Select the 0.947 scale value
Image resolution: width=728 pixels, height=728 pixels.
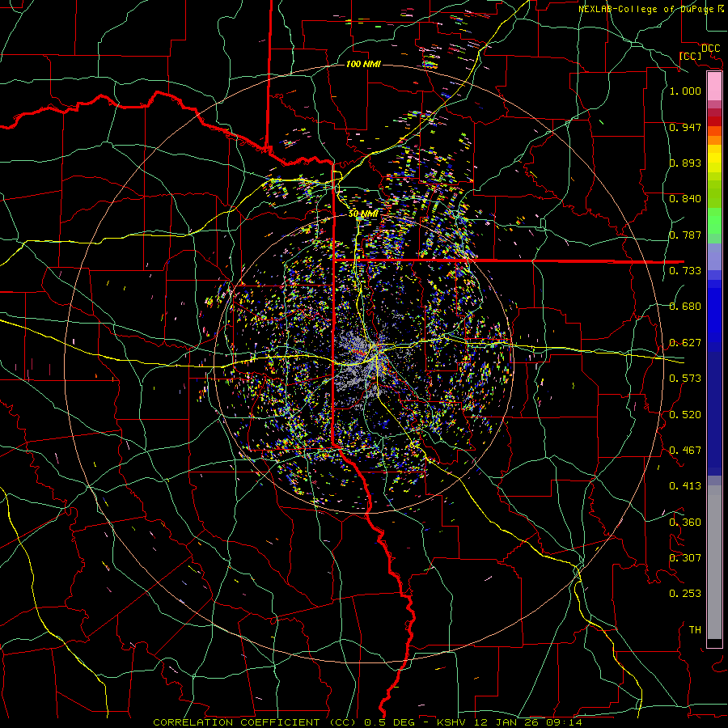click(x=685, y=127)
